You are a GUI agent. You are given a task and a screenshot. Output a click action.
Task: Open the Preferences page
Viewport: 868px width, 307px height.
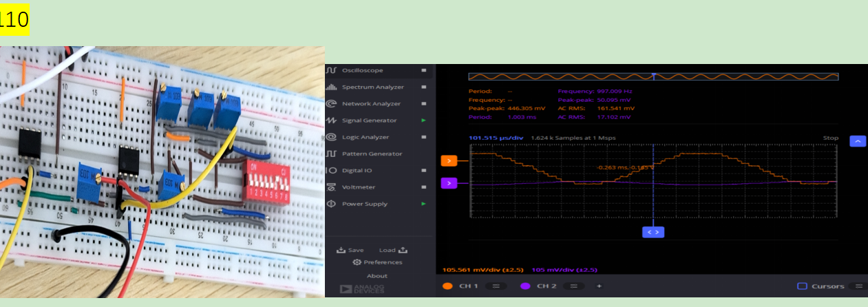click(x=377, y=262)
